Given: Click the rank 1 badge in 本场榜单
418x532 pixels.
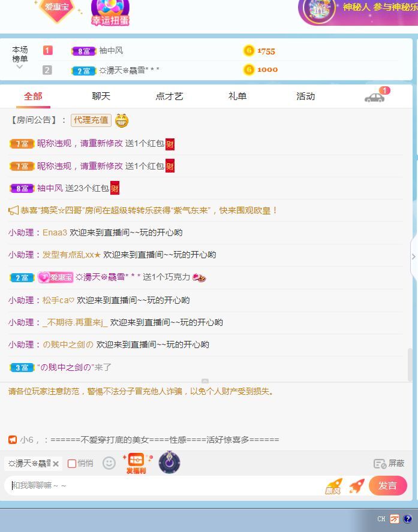Looking at the screenshot, I should click(48, 50).
